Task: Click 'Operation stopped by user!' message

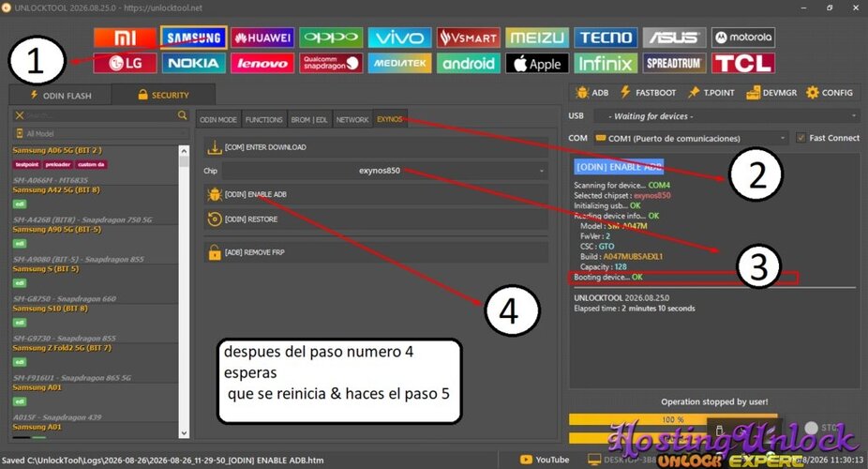Action: [714, 401]
